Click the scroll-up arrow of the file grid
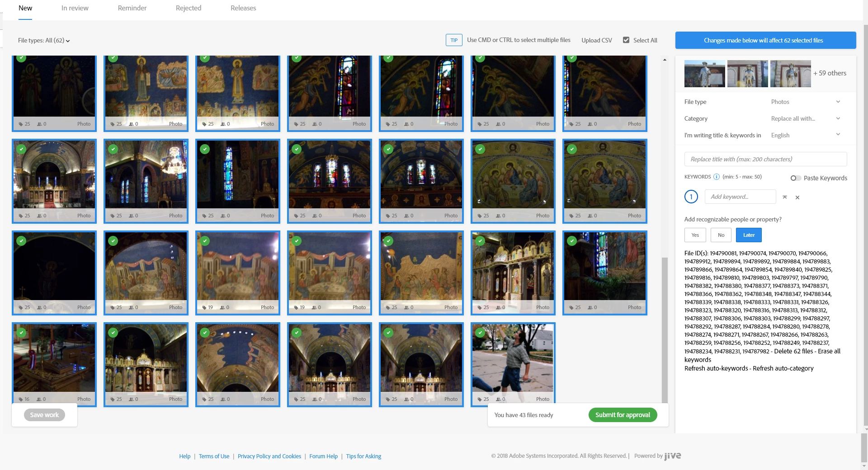Screen dimensions: 868x470 click(665, 60)
